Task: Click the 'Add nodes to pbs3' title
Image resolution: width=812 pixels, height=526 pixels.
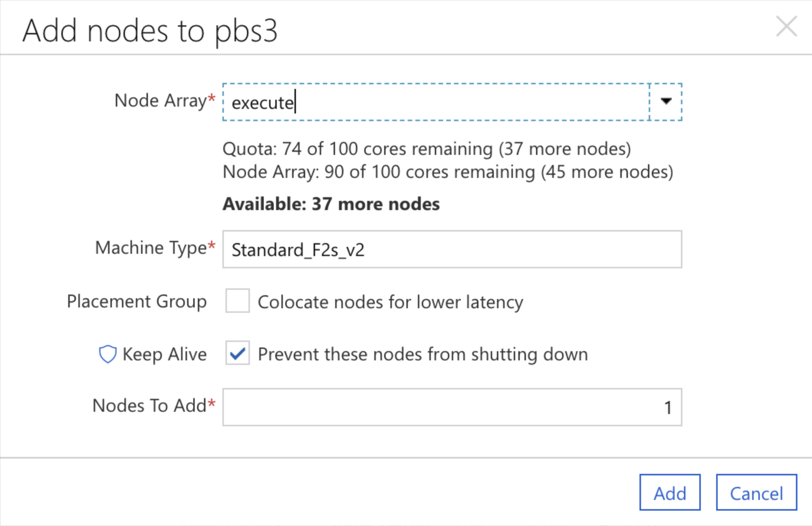Action: (x=150, y=31)
